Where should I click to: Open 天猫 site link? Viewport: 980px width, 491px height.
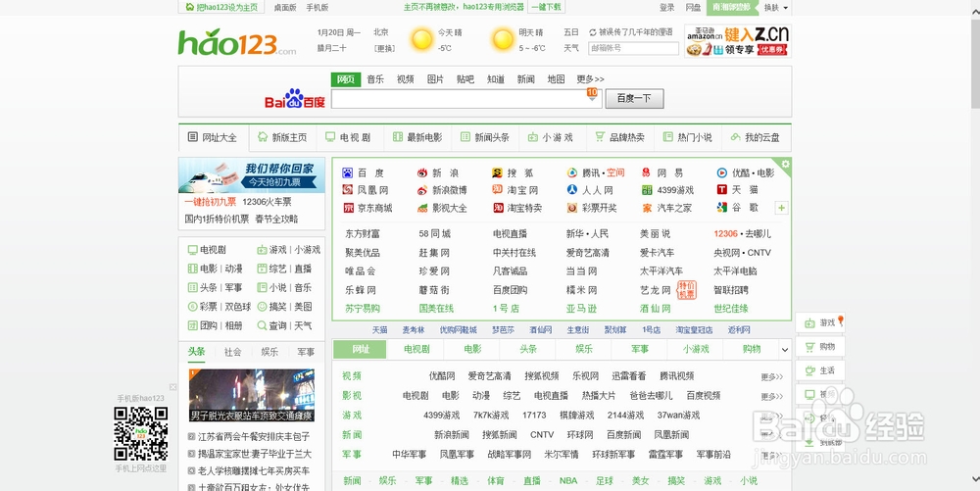click(x=738, y=190)
